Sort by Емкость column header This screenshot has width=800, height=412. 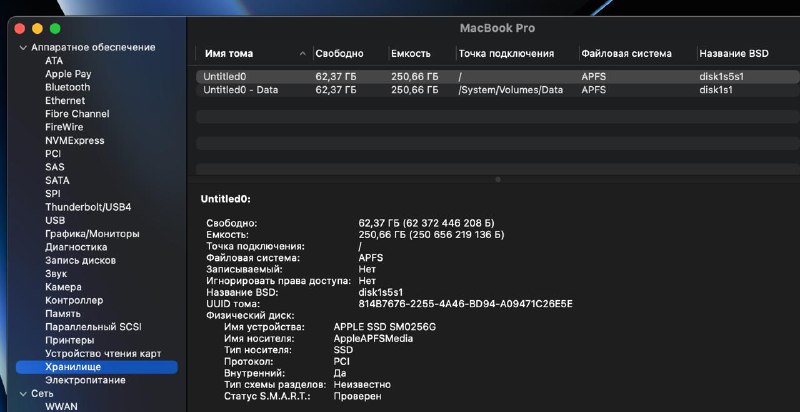pyautogui.click(x=411, y=54)
